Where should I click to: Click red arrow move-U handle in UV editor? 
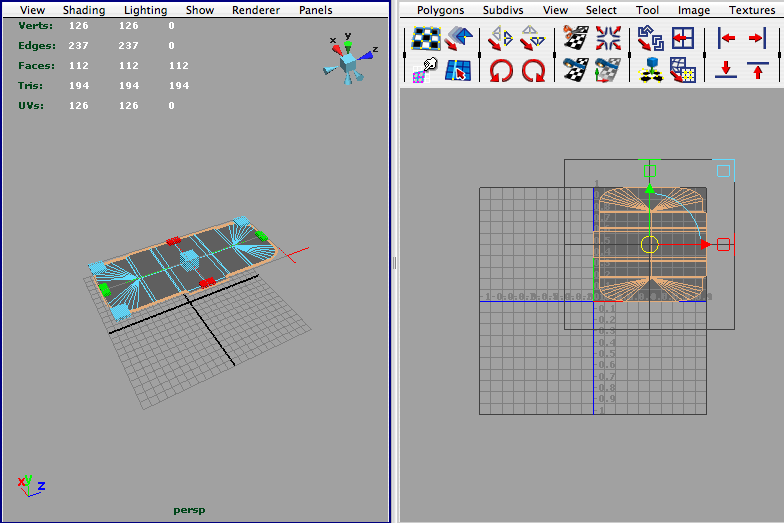(x=706, y=244)
